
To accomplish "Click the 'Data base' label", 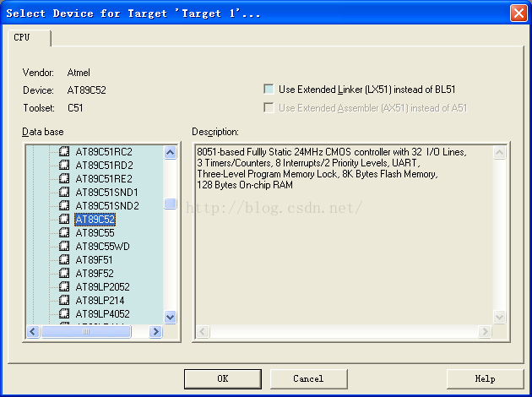I will tap(43, 132).
